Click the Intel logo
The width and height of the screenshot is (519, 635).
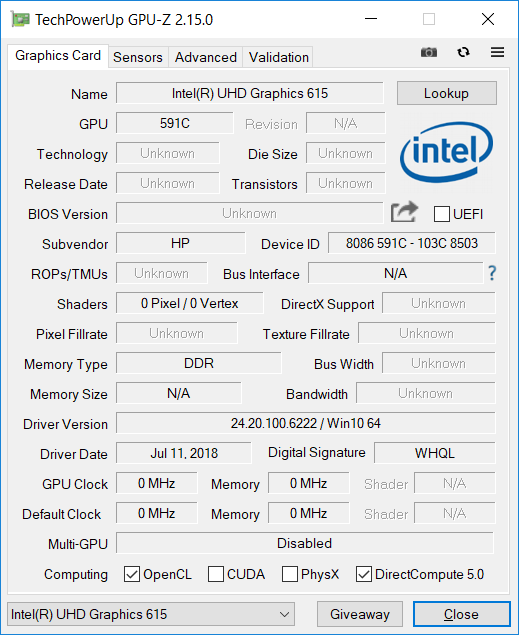[x=446, y=152]
